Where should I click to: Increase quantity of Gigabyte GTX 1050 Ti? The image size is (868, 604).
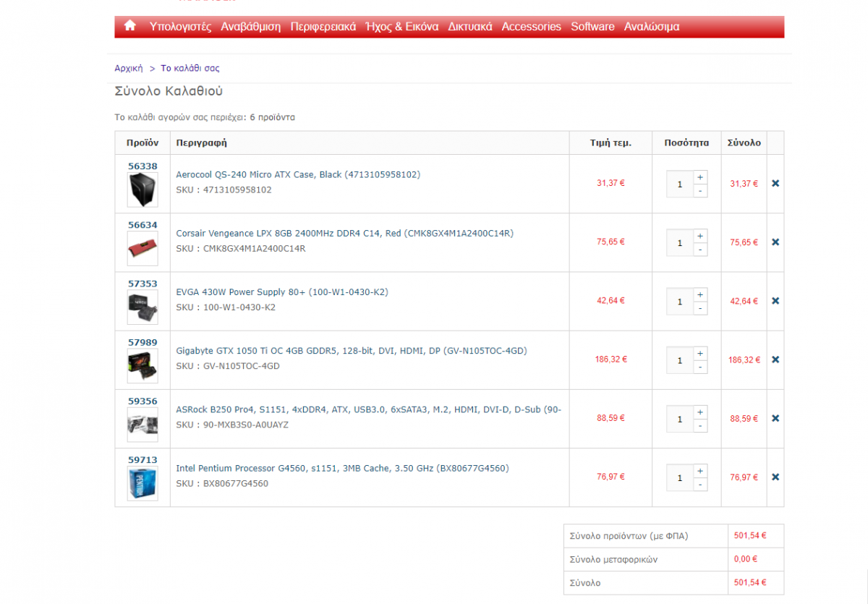[700, 353]
